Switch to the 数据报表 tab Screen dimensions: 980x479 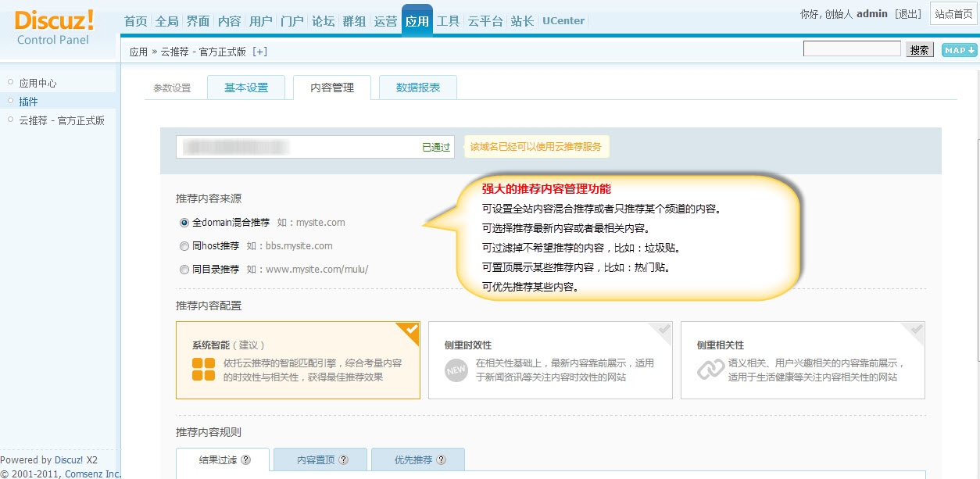click(x=417, y=88)
